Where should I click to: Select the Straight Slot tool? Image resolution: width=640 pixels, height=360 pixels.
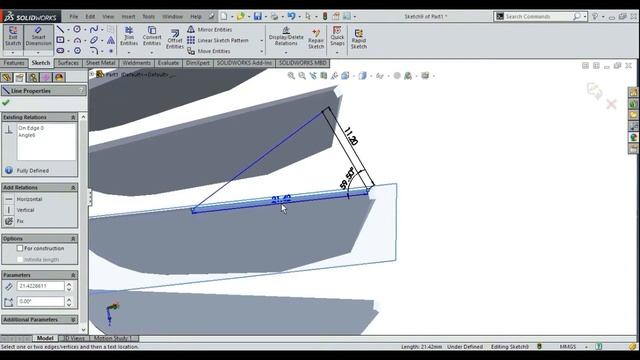[x=60, y=51]
